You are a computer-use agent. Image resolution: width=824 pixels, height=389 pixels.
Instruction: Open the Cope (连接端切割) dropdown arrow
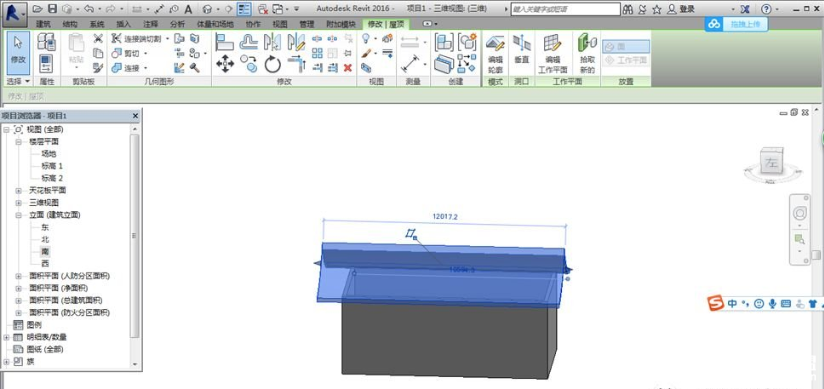pyautogui.click(x=168, y=39)
